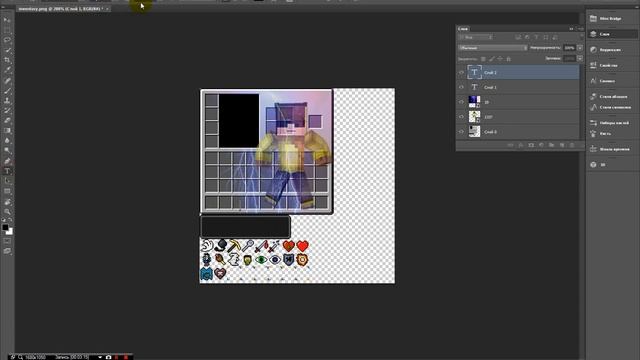Select the Dodge tool
The height and width of the screenshot is (360, 640).
tap(7, 151)
